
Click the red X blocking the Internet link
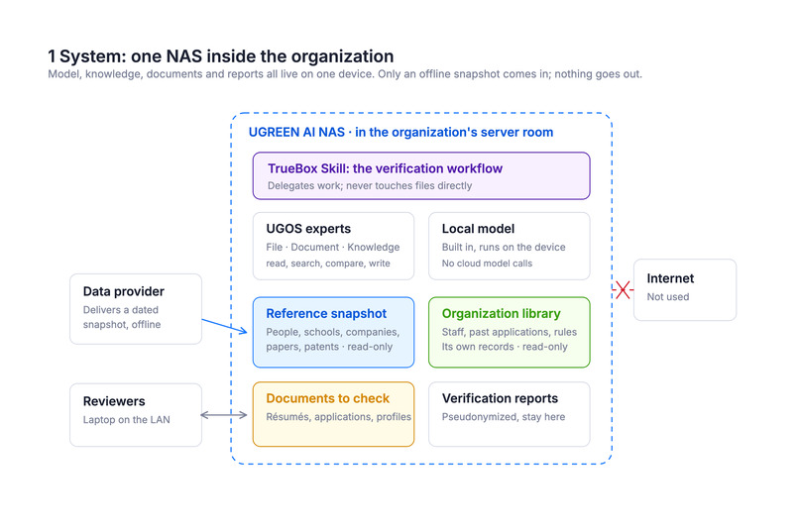623,290
